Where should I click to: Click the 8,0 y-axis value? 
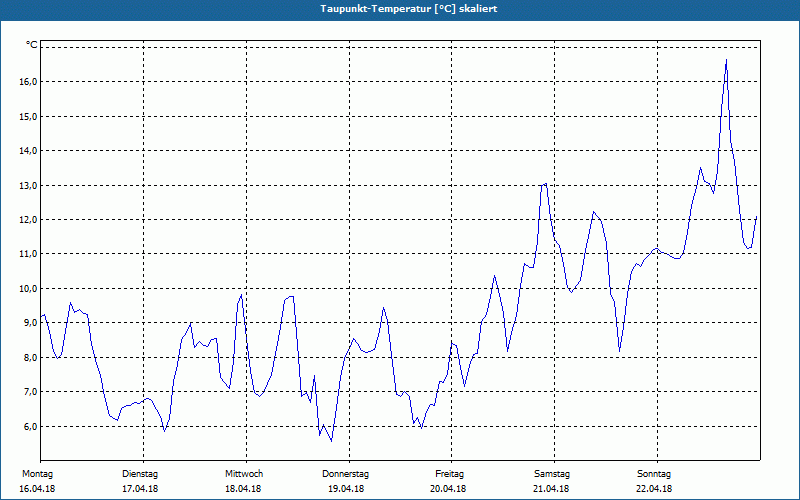pyautogui.click(x=30, y=357)
